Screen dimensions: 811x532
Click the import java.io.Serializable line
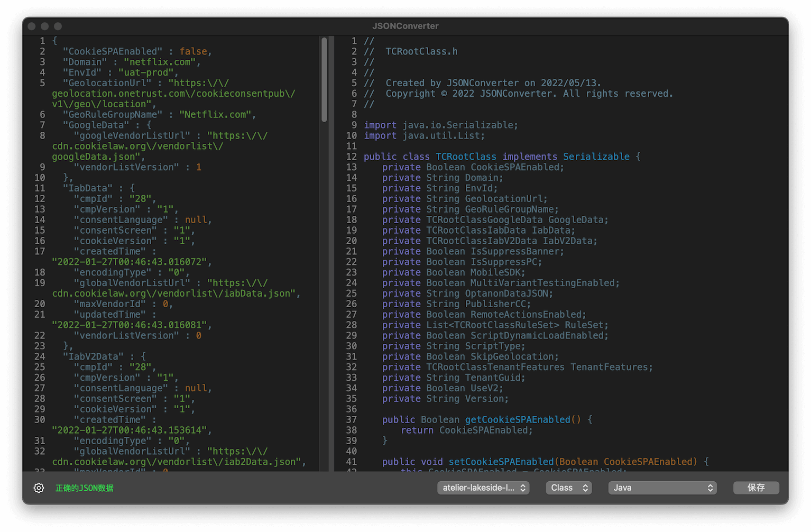point(441,125)
